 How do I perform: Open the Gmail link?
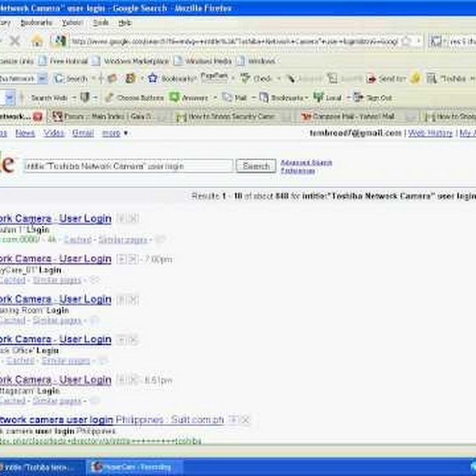click(x=83, y=133)
